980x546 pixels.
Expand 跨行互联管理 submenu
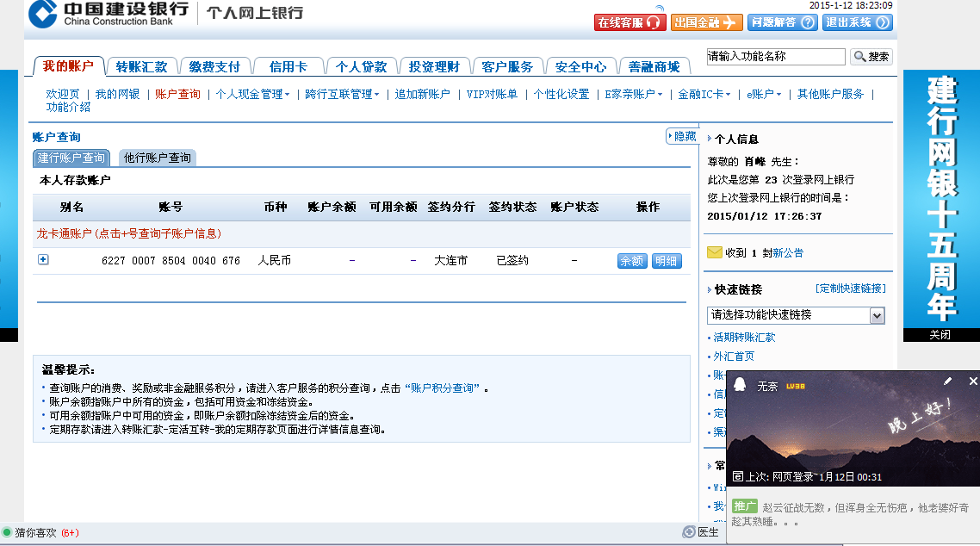[x=342, y=95]
